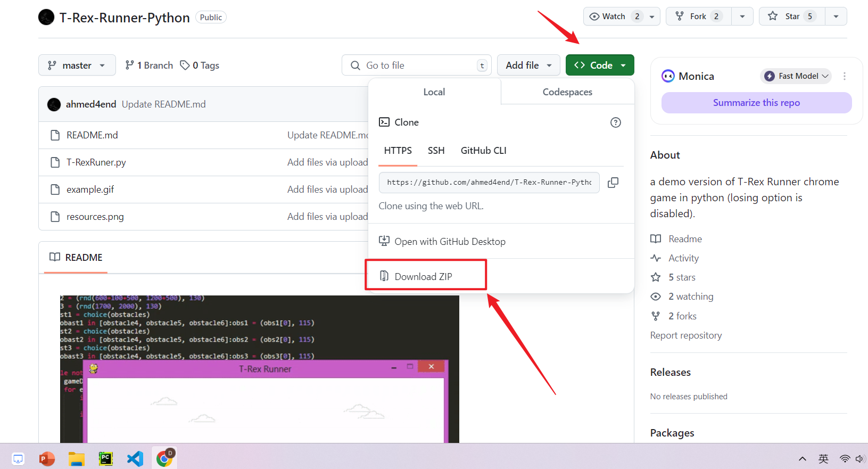This screenshot has width=868, height=469.
Task: Click the Fork button
Action: pyautogui.click(x=699, y=17)
